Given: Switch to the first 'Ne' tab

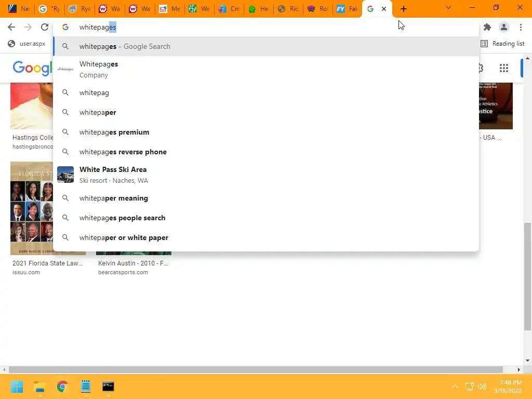Looking at the screenshot, I should 18,9.
